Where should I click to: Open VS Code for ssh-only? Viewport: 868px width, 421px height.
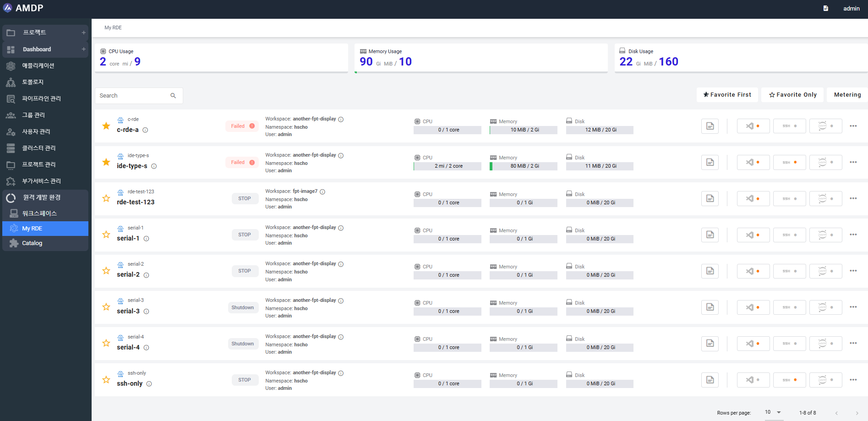753,380
